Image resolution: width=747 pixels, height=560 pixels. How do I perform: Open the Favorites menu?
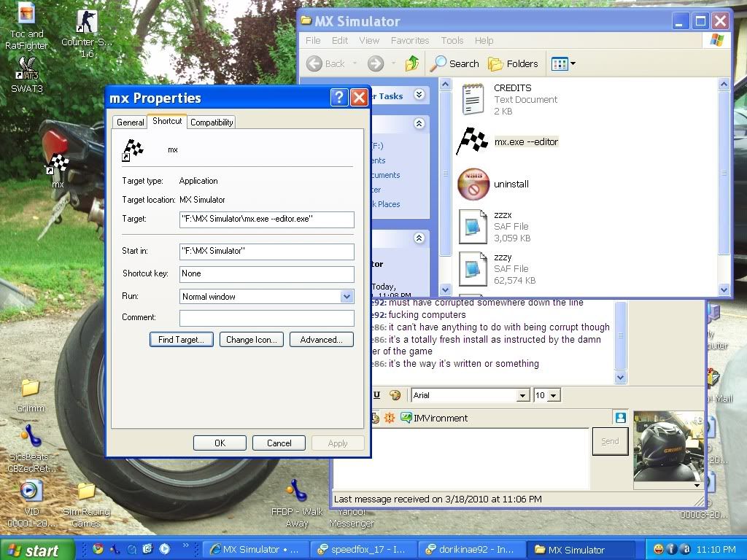[409, 41]
